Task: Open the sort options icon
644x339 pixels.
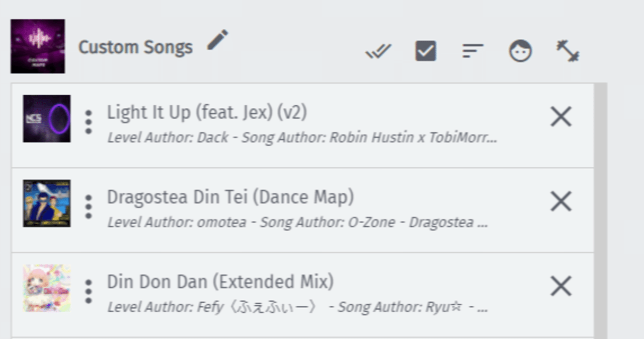Action: pos(472,51)
